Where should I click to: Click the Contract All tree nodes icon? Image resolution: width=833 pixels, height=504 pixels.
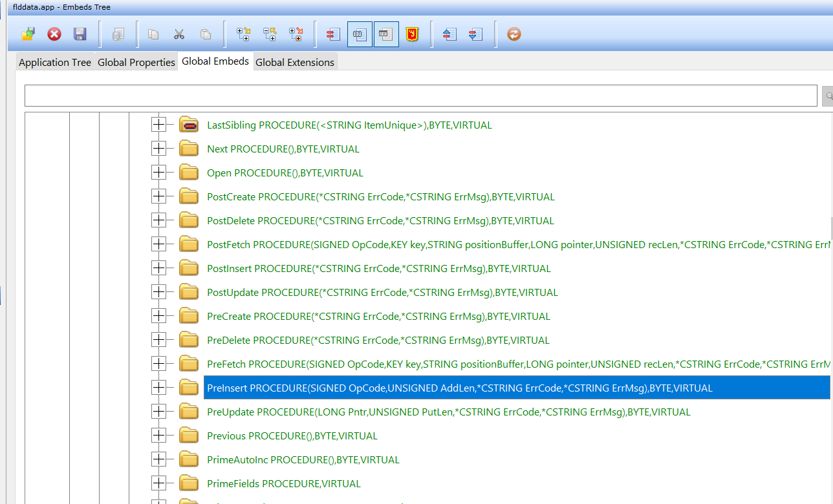tap(270, 34)
